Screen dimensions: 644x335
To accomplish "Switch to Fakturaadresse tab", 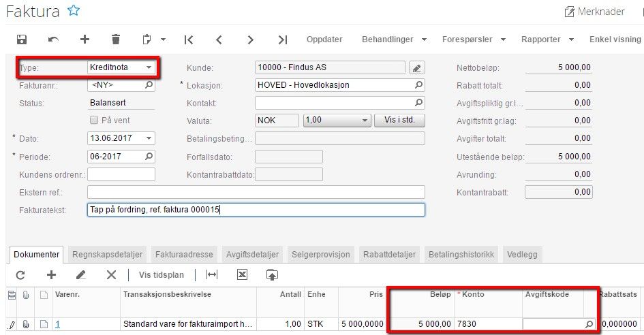I will click(184, 255).
